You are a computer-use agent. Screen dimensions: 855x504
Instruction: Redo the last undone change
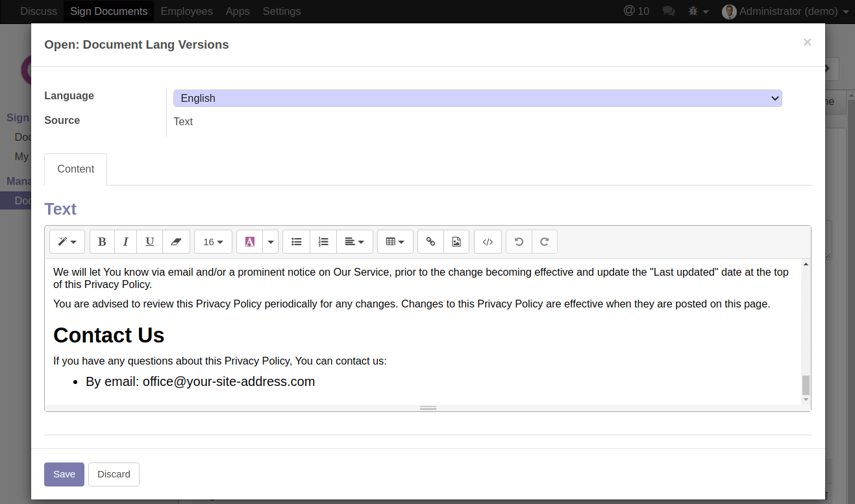[x=544, y=241]
